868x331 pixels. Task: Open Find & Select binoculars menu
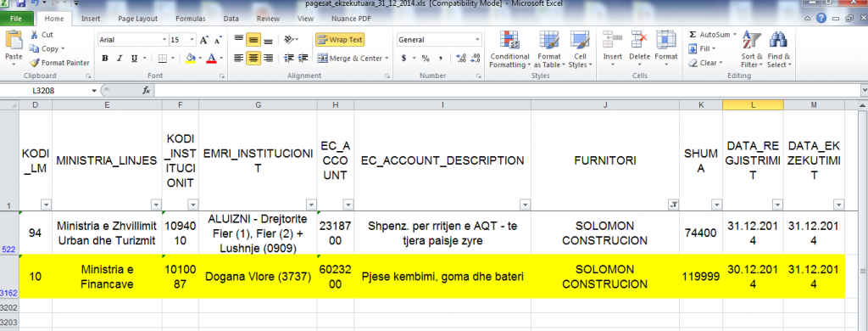coord(779,49)
